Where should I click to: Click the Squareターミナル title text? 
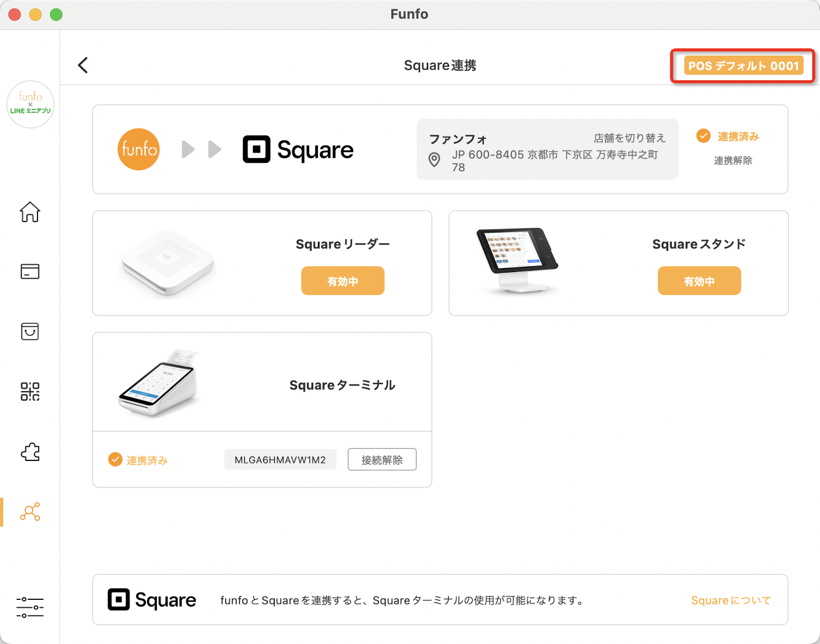click(x=342, y=385)
